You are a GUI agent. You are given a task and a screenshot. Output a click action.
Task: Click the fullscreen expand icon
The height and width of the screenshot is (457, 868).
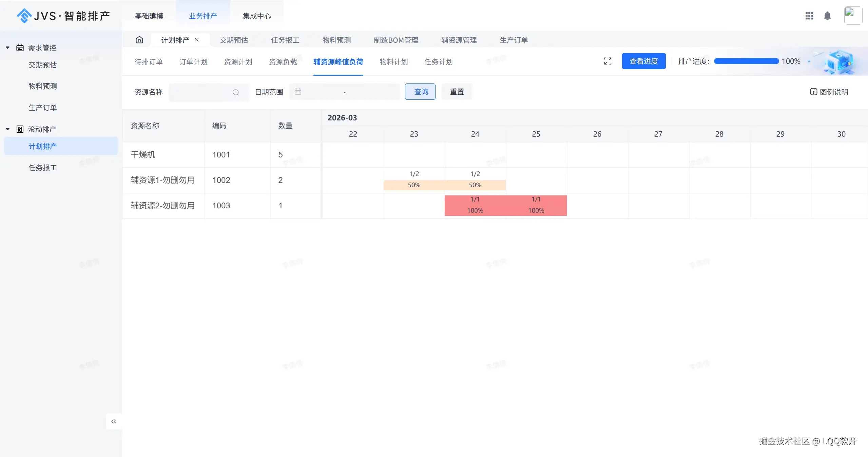point(607,61)
